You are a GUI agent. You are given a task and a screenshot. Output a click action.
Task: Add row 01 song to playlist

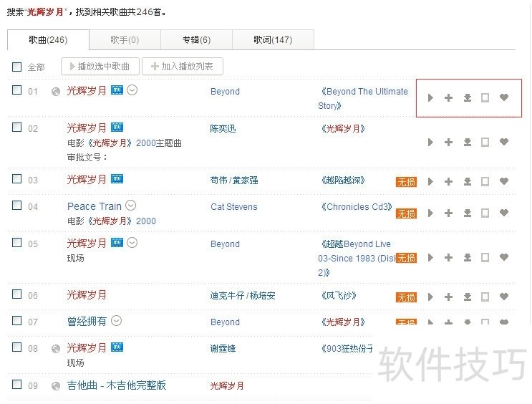click(448, 97)
